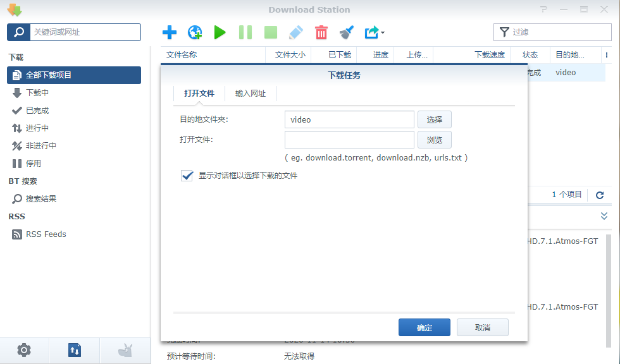Click the broom clear finished tasks icon
Viewport: 620px width, 364px height.
click(347, 32)
